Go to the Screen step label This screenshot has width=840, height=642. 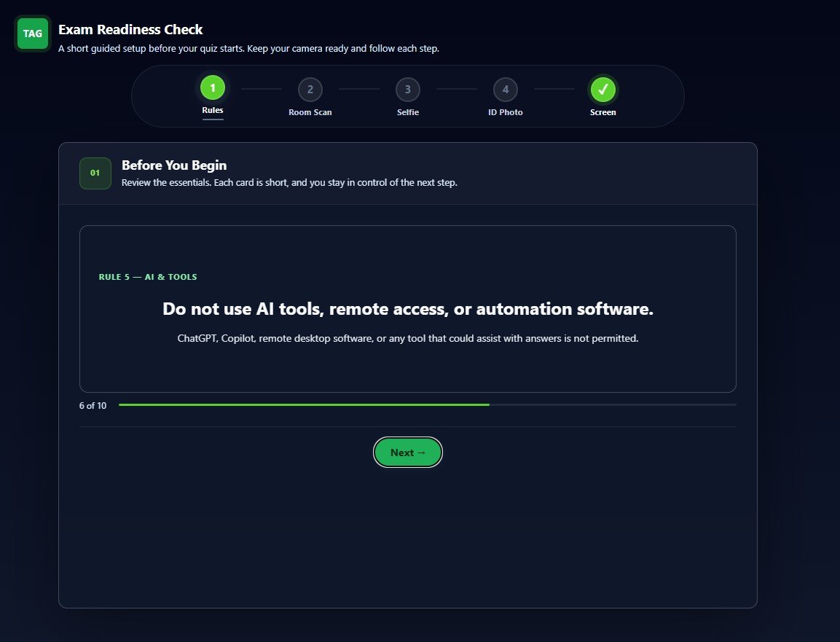(x=602, y=112)
